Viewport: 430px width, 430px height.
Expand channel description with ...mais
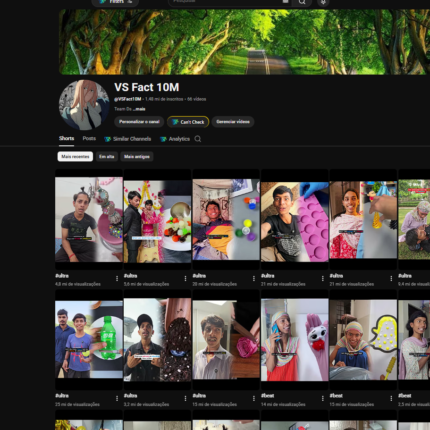pos(139,109)
